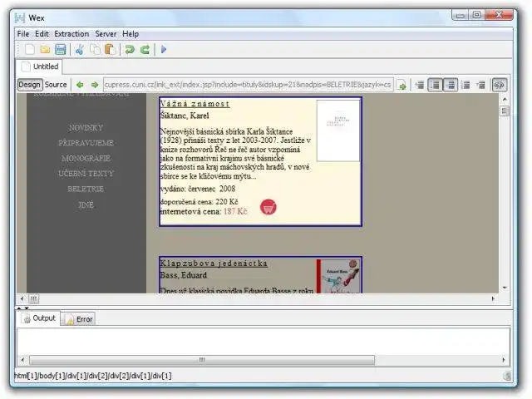This screenshot has height=399, width=532.
Task: Click the XPath status bar text
Action: (93, 376)
